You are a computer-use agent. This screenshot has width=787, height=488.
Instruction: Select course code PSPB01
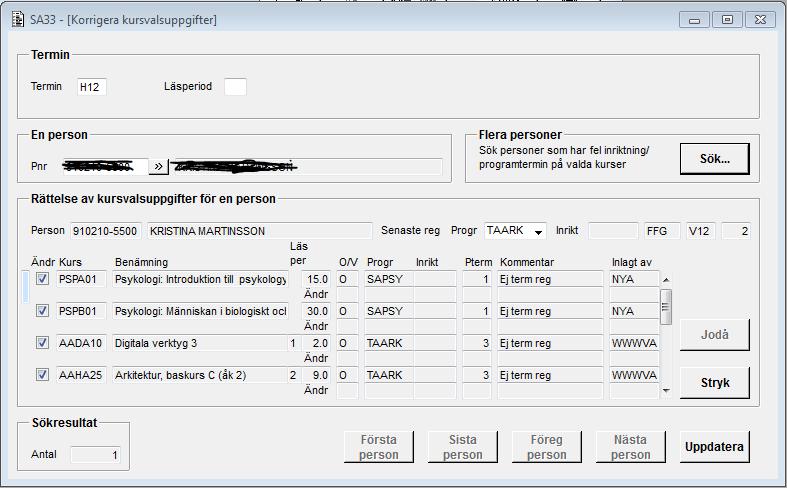pos(81,311)
